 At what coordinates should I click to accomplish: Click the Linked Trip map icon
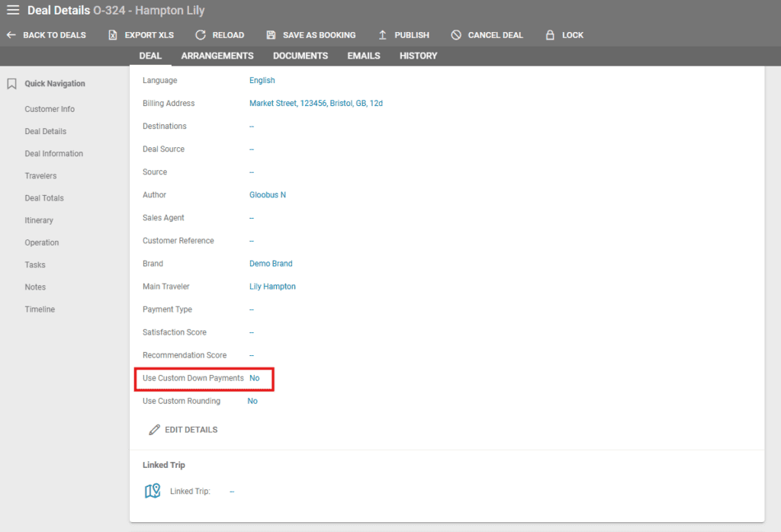pos(153,491)
